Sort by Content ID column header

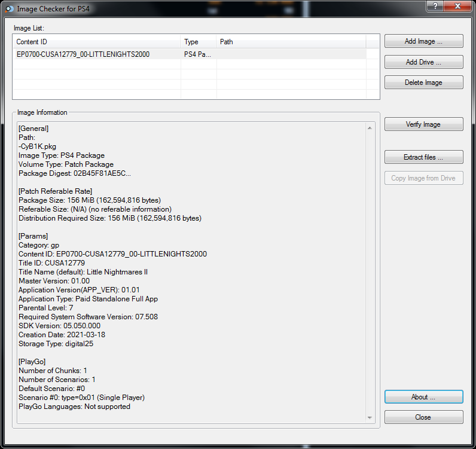(x=96, y=42)
